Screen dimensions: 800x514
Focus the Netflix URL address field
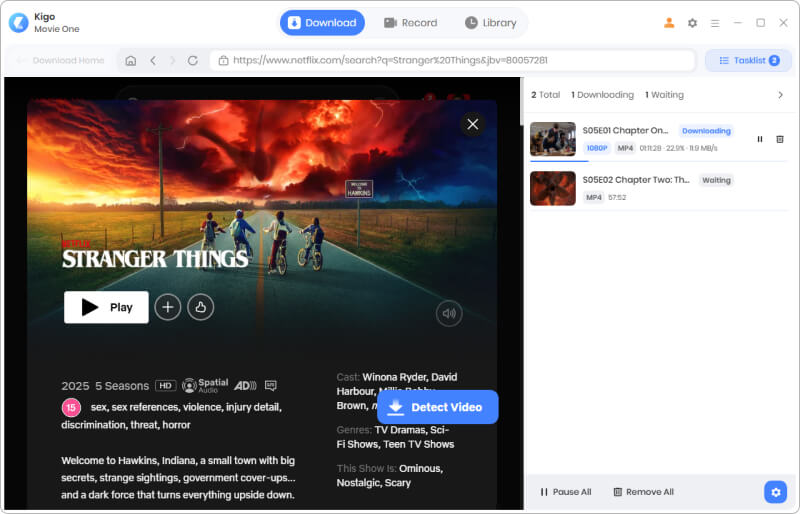click(x=453, y=60)
